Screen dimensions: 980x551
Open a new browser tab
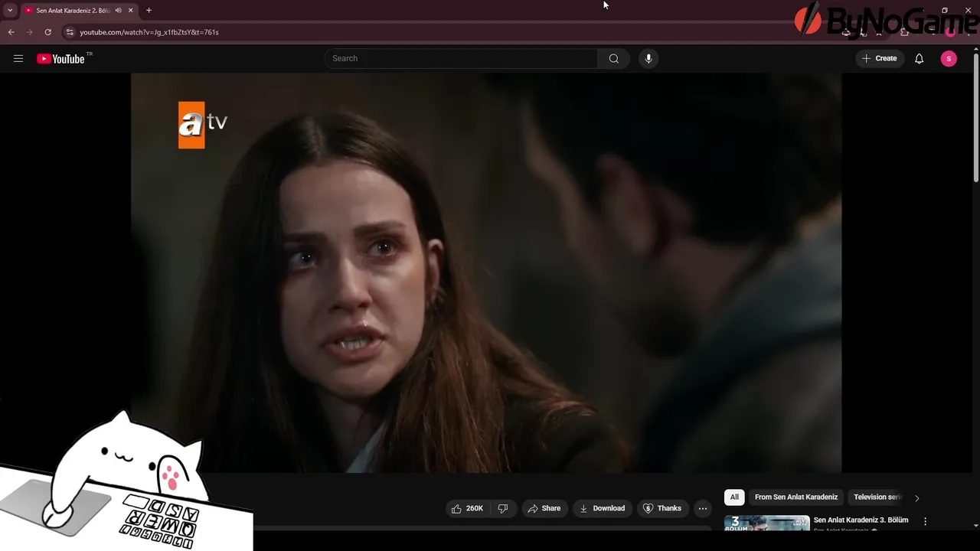point(149,11)
